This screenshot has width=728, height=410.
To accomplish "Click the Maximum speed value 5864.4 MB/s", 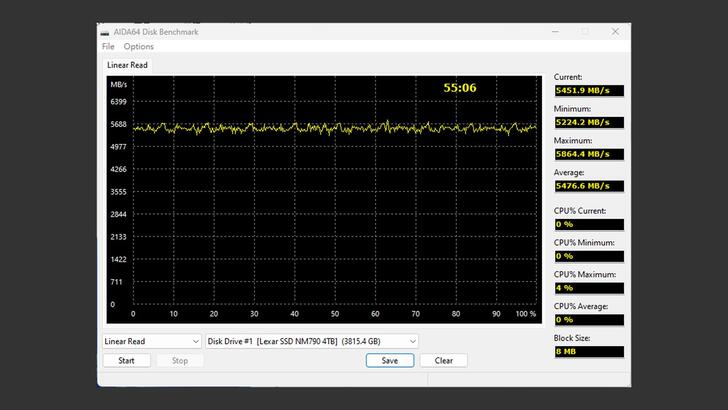I will pyautogui.click(x=588, y=154).
